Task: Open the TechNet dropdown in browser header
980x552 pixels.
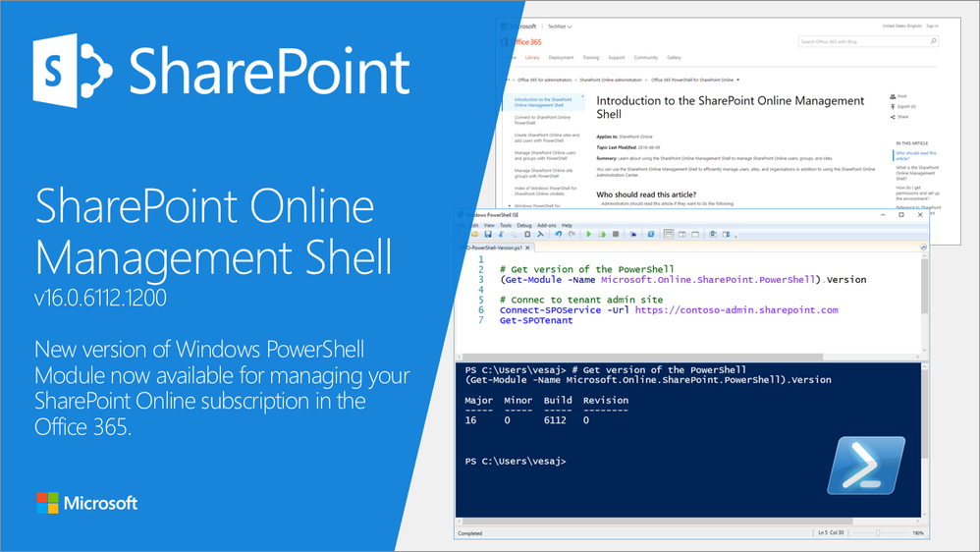Action: pyautogui.click(x=560, y=27)
